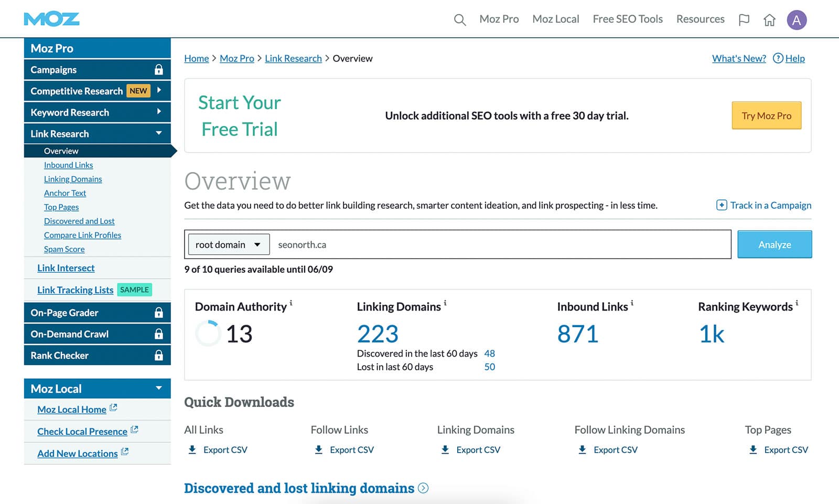Click Moz Pro sidebar header
The height and width of the screenshot is (504, 839).
[98, 48]
